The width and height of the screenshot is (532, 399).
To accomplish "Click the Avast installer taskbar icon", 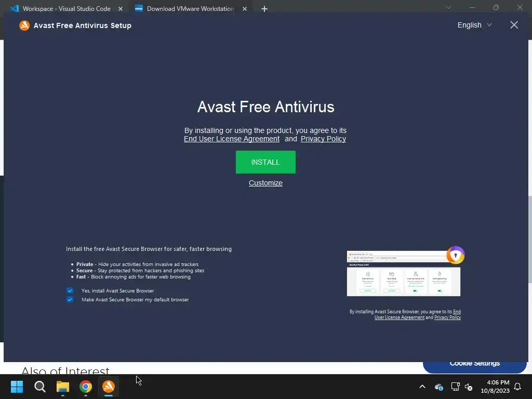I will pyautogui.click(x=109, y=387).
